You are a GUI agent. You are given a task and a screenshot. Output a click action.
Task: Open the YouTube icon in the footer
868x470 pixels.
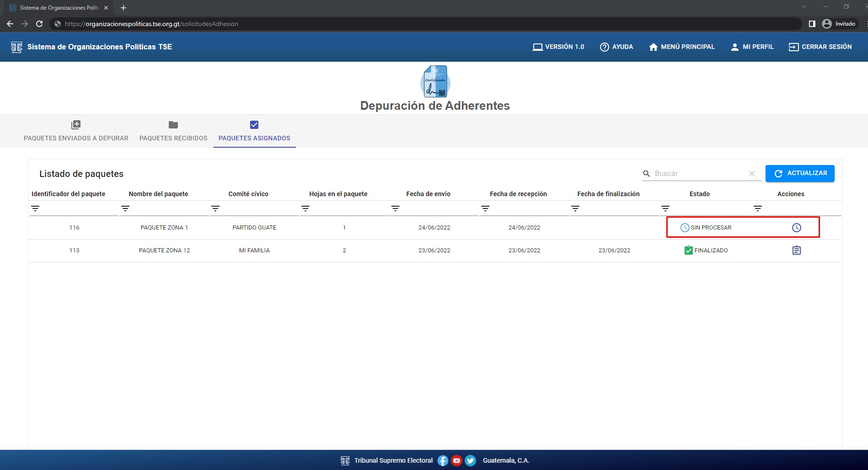point(456,460)
